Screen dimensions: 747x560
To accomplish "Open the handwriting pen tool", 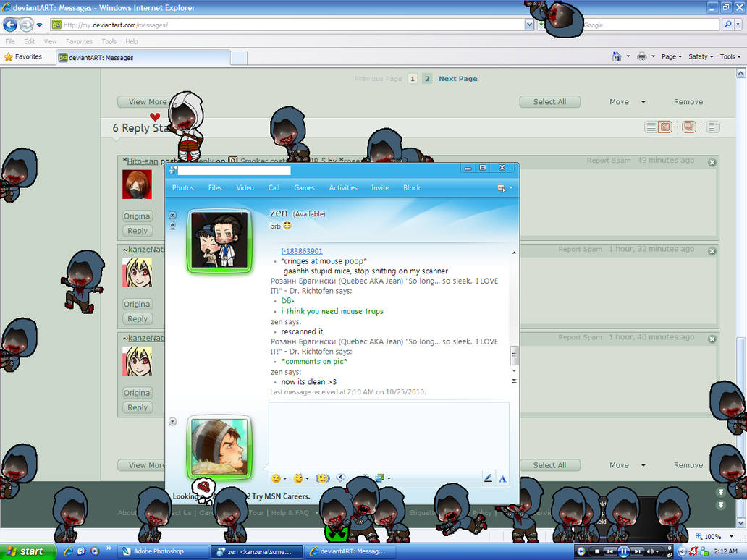I will [488, 478].
